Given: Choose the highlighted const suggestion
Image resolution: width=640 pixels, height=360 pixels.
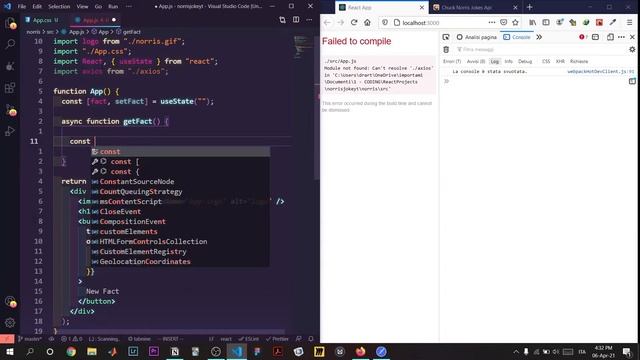Looking at the screenshot, I should [180, 151].
